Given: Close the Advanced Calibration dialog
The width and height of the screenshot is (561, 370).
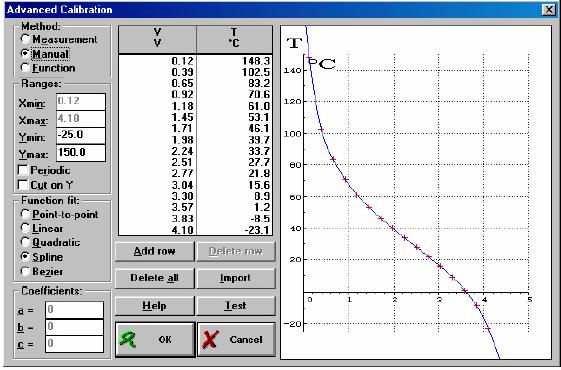Looking at the screenshot, I should 548,10.
